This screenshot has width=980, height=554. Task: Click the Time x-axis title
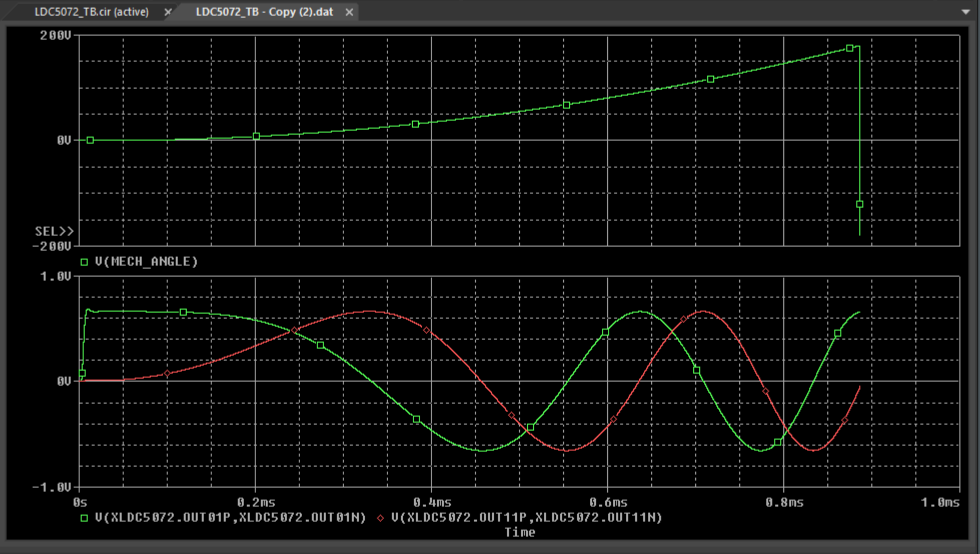(x=519, y=532)
